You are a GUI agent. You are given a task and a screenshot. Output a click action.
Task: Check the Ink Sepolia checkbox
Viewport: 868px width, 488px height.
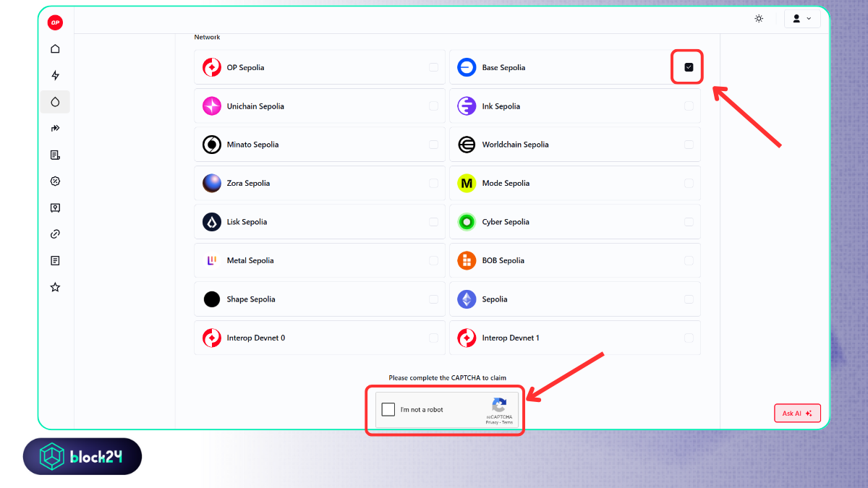pyautogui.click(x=689, y=106)
